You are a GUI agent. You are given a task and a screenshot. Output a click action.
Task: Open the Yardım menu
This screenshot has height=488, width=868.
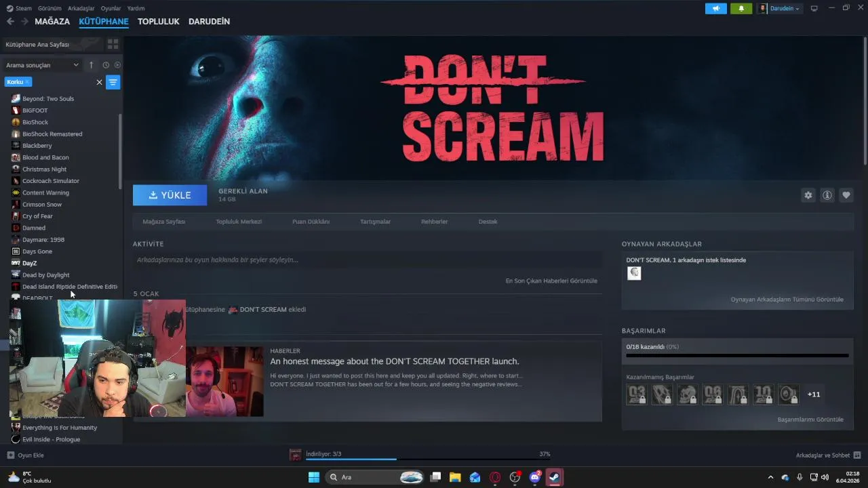pyautogui.click(x=136, y=8)
